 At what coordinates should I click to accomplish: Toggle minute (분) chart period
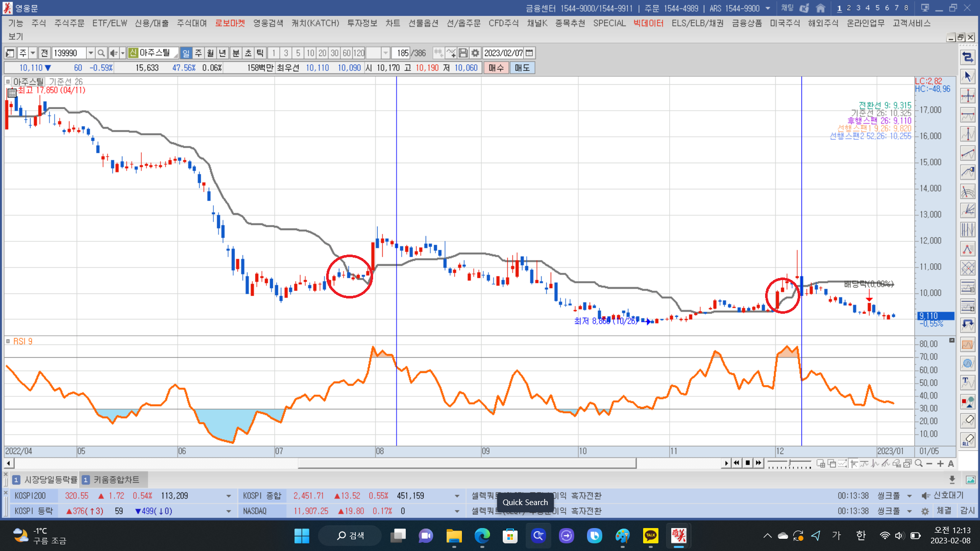coord(236,53)
